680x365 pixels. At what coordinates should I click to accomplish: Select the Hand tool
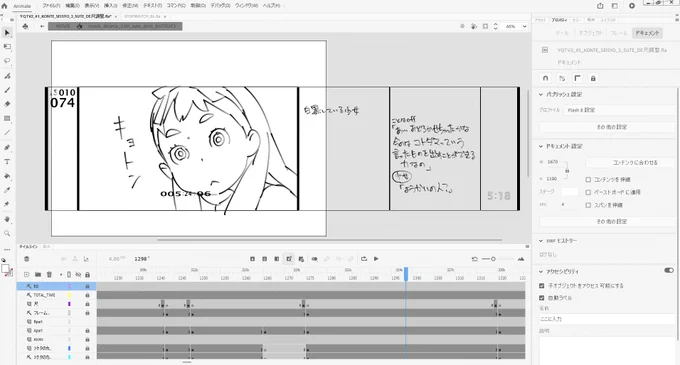coord(7,219)
